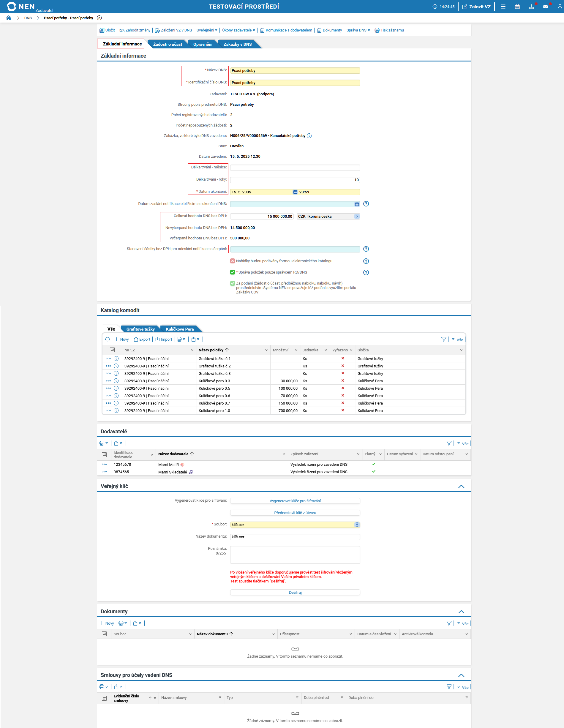Open row actions for Marní Malíři supplier
The height and width of the screenshot is (728, 564).
pyautogui.click(x=104, y=464)
